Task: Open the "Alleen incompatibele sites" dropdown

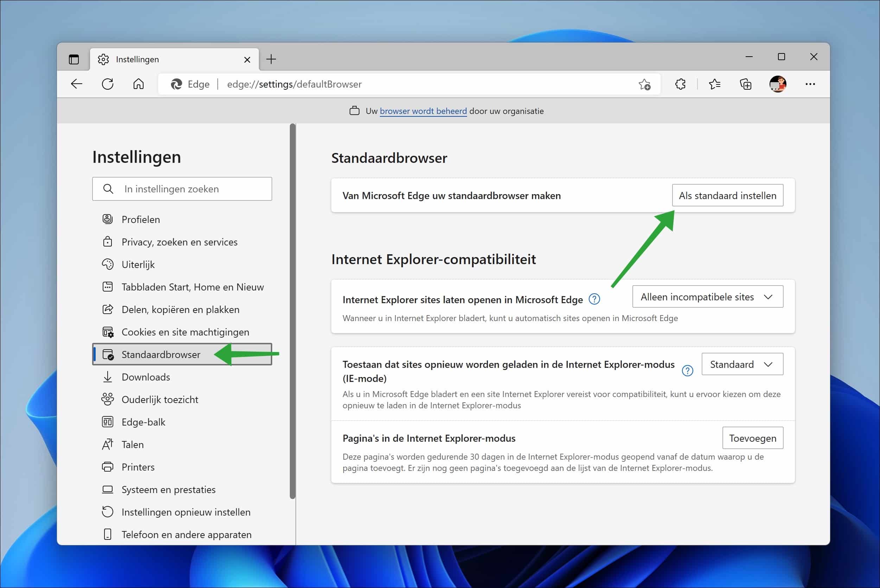Action: (x=707, y=296)
